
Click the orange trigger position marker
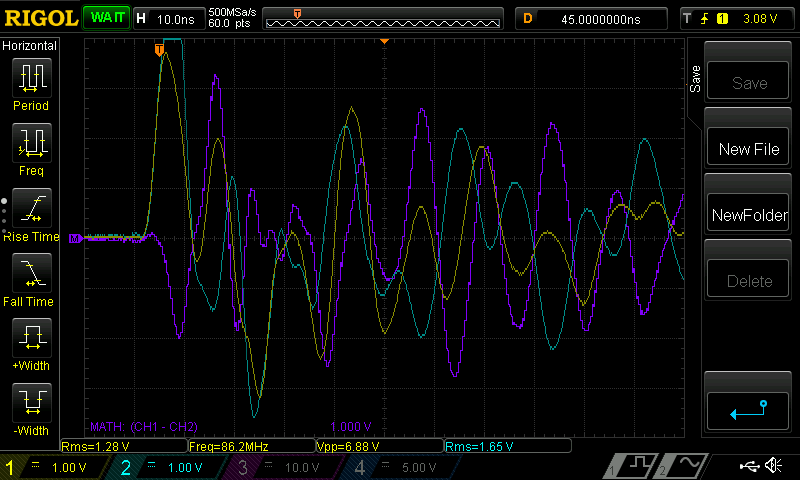(159, 49)
